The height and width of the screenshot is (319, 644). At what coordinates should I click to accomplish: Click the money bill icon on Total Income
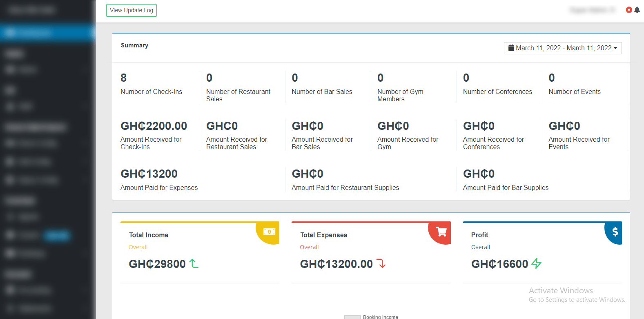[x=269, y=232]
